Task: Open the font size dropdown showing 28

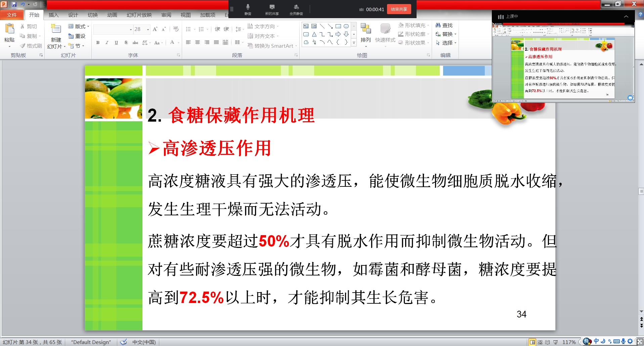Action: tap(148, 30)
